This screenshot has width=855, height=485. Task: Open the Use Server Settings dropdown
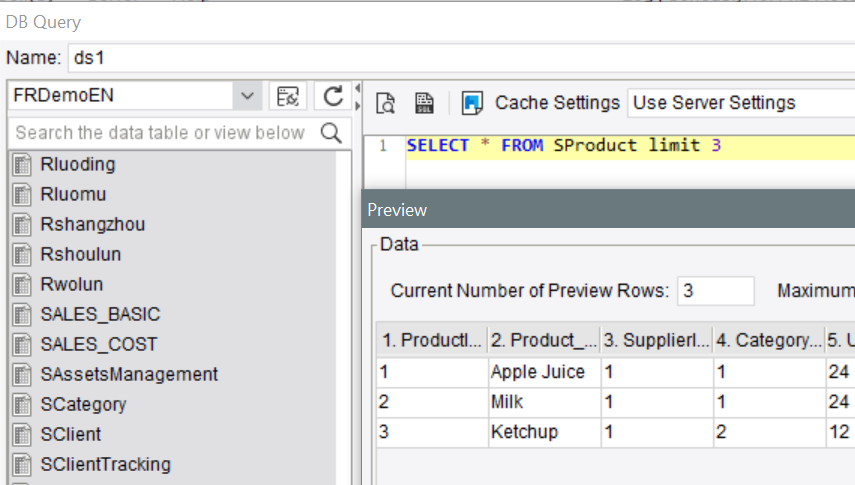pyautogui.click(x=742, y=103)
